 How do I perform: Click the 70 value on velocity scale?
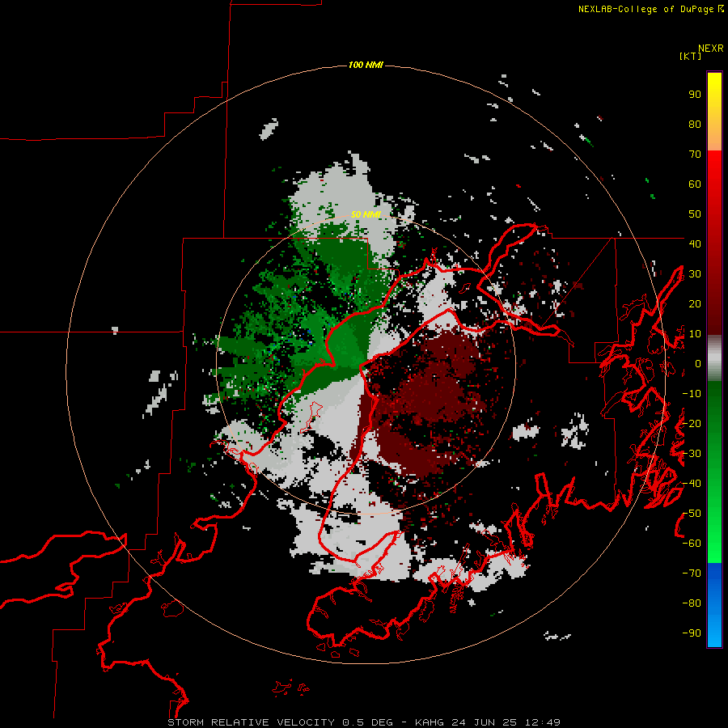click(x=695, y=154)
